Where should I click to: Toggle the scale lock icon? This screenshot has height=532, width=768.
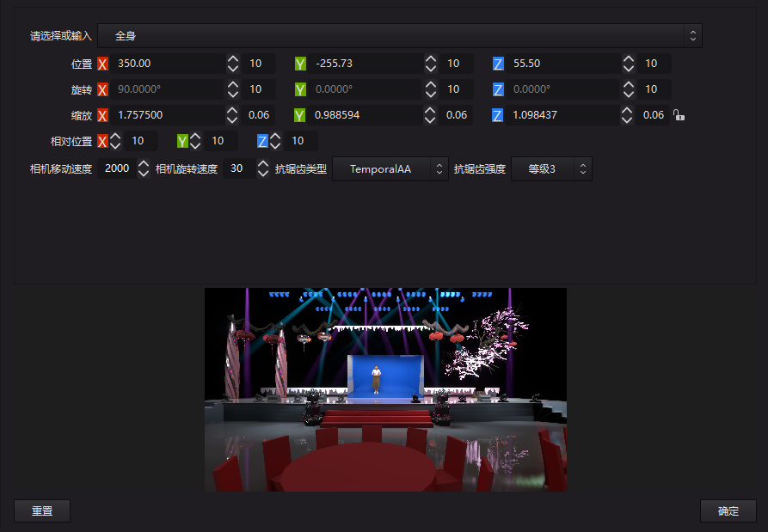tap(679, 115)
